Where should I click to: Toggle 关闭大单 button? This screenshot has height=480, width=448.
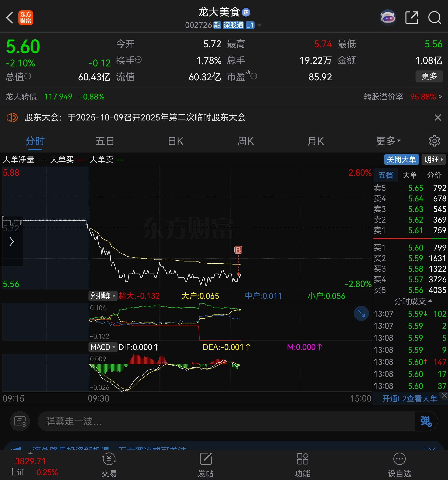[x=401, y=159]
